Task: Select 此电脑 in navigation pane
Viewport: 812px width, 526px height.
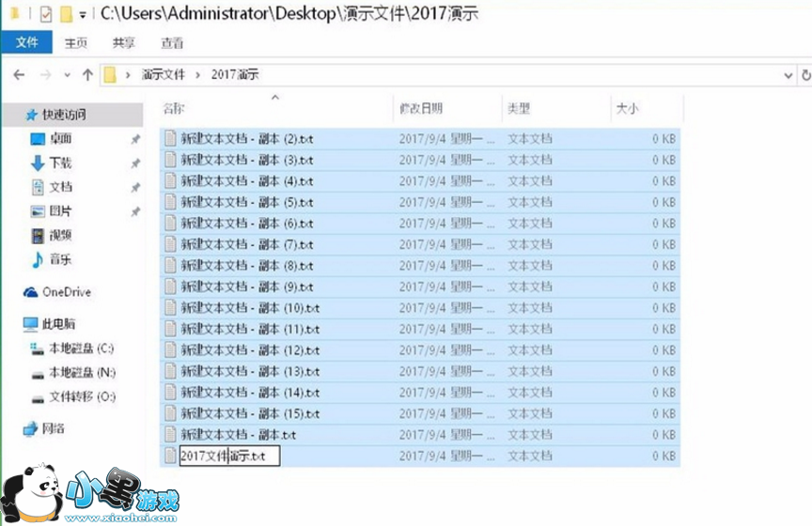Action: (58, 324)
